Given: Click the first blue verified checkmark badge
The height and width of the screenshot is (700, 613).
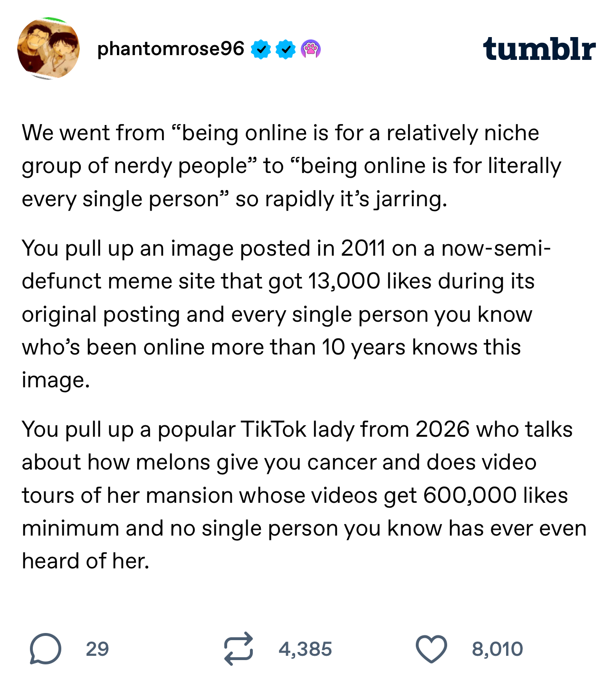Looking at the screenshot, I should (261, 49).
